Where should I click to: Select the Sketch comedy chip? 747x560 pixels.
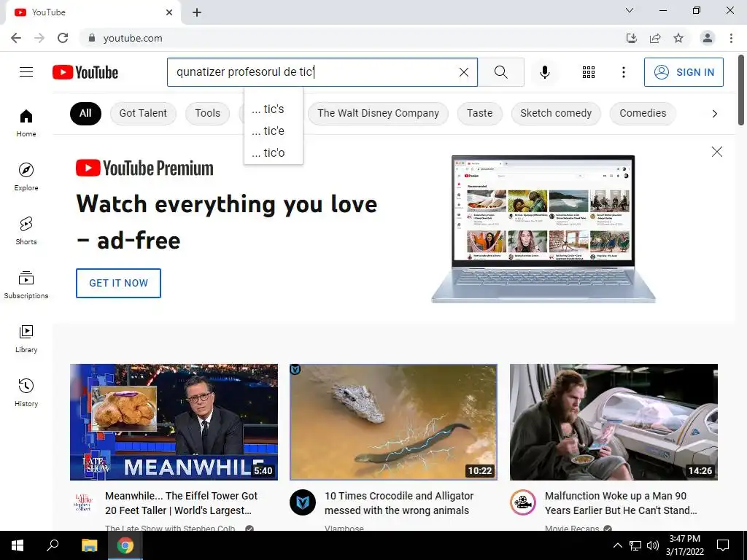pos(555,113)
